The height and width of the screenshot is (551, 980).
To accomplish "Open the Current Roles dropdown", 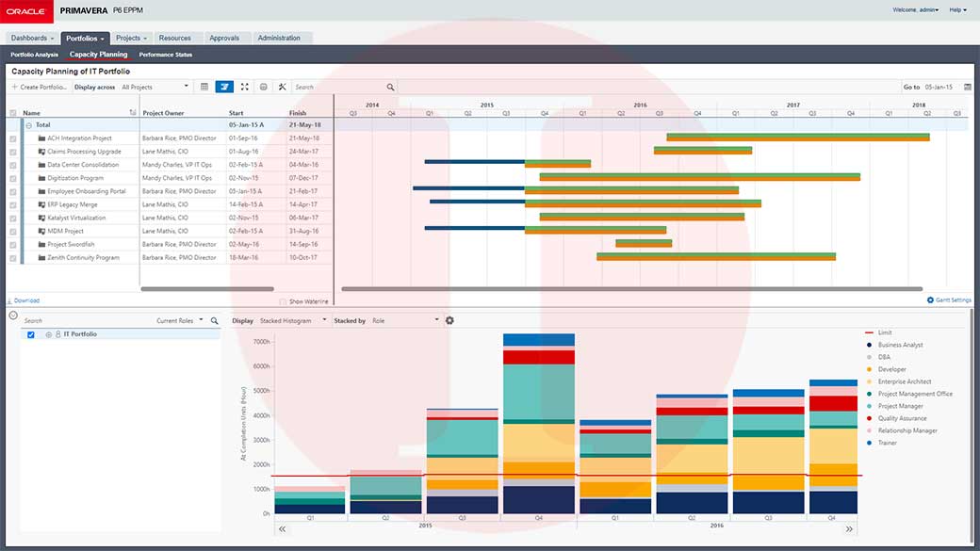I will click(x=180, y=320).
